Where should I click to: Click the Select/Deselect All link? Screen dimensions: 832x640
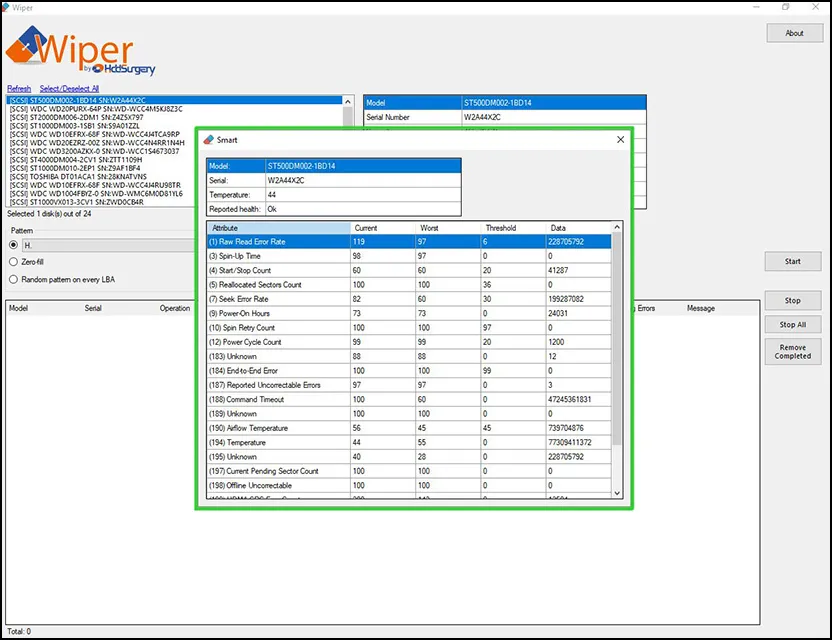point(69,89)
